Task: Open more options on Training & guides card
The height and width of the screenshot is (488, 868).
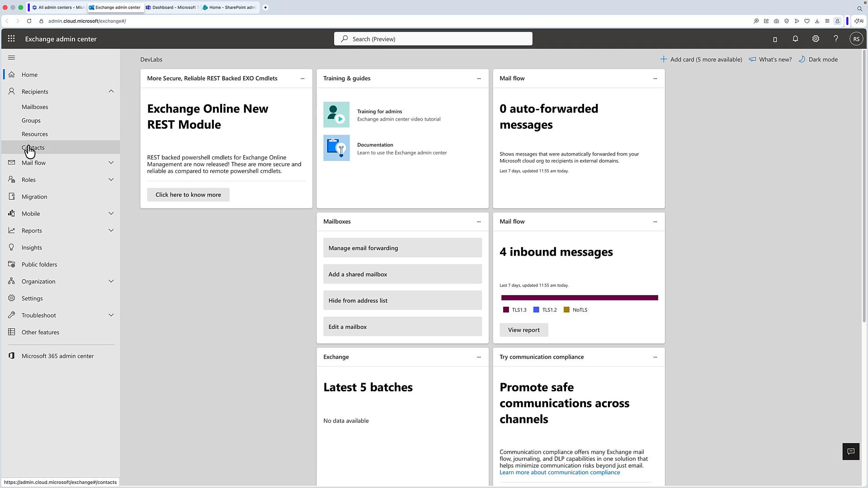Action: point(479,79)
